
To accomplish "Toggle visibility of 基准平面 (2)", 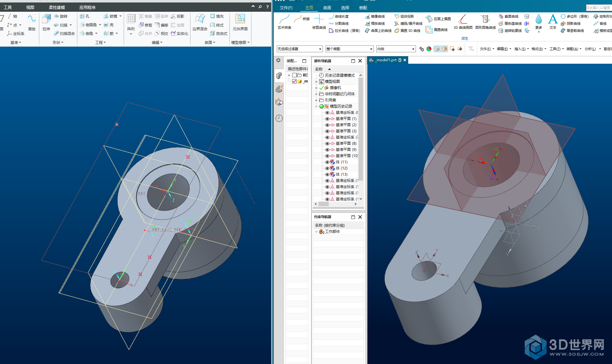I will (x=327, y=125).
